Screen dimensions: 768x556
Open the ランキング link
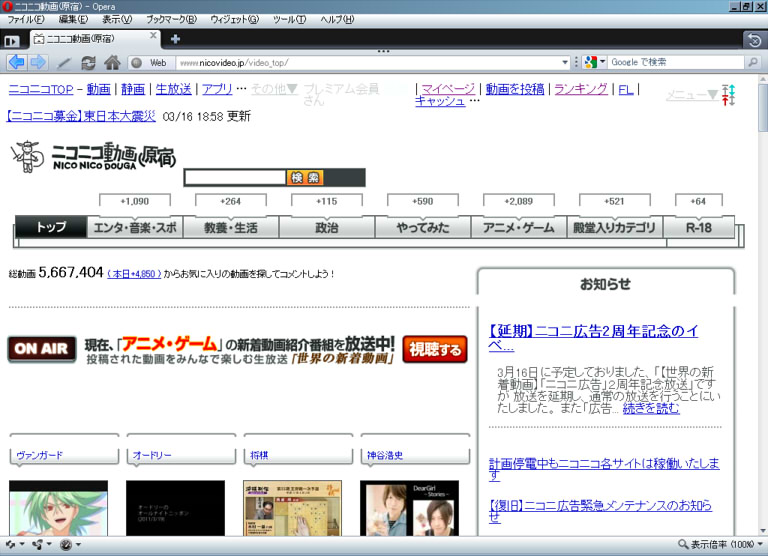click(x=581, y=89)
